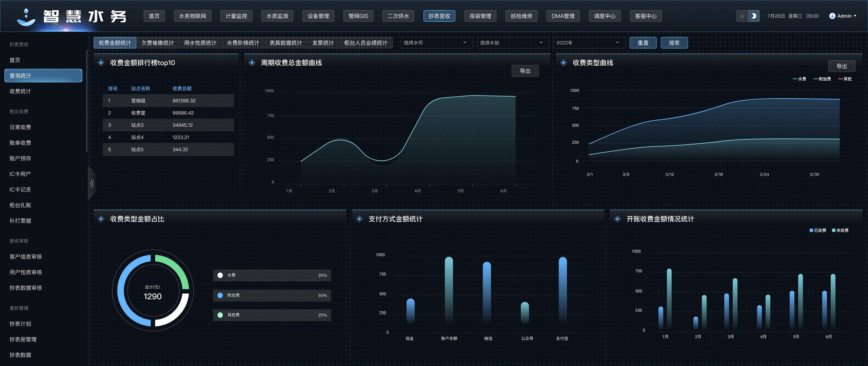868x366 pixels.
Task: Click diamond icon beside 支付方式金额统计
Action: pyautogui.click(x=359, y=219)
